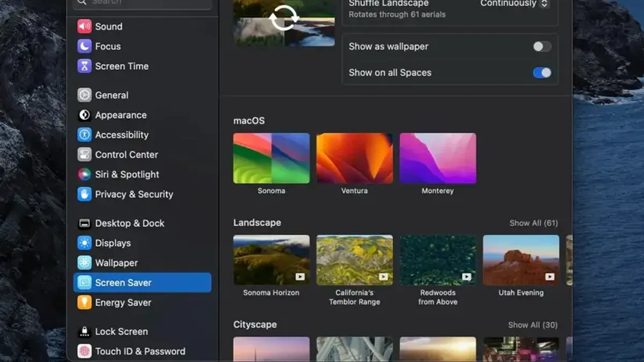Image resolution: width=644 pixels, height=362 pixels.
Task: Choose the Ventura screen saver thumbnail
Action: (x=355, y=158)
